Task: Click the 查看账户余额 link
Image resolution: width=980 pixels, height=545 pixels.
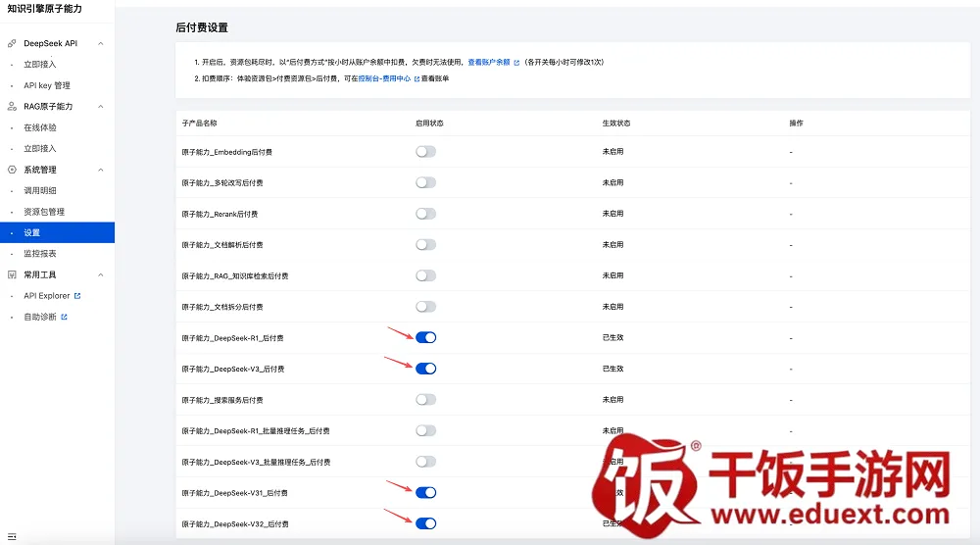Action: [x=489, y=63]
